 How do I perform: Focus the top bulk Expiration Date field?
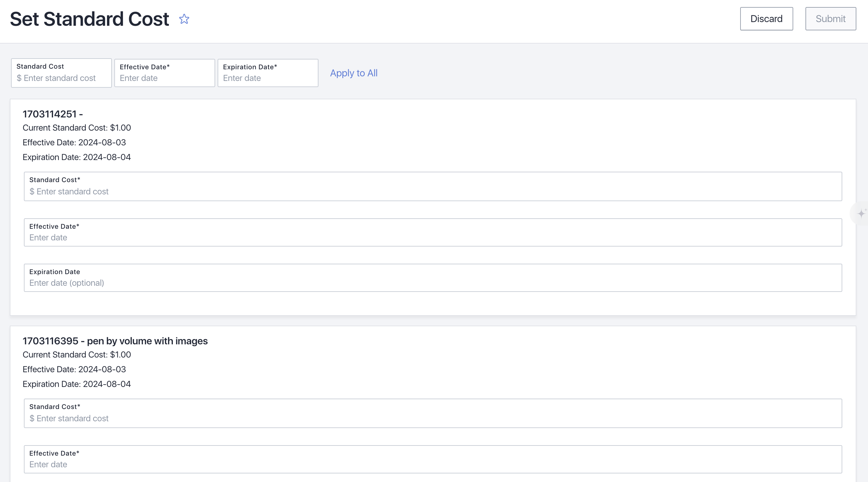click(x=268, y=73)
